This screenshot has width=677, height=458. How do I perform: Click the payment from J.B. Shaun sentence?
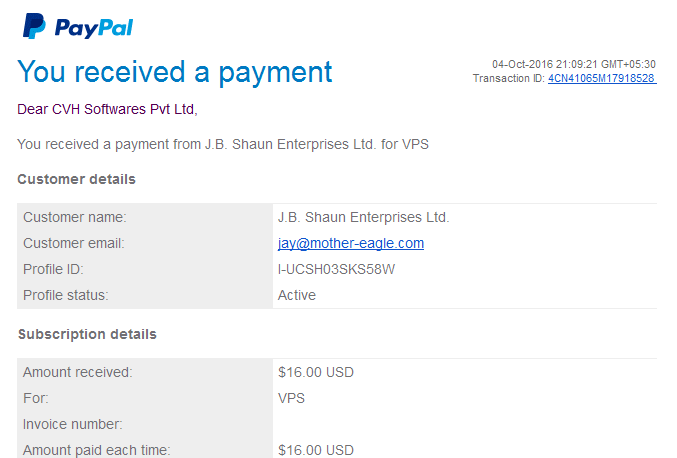(x=223, y=144)
